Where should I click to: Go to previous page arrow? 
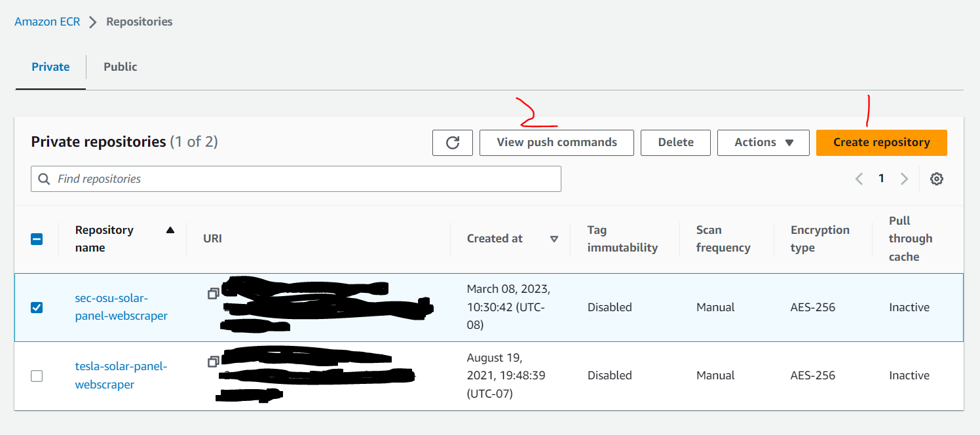point(859,179)
